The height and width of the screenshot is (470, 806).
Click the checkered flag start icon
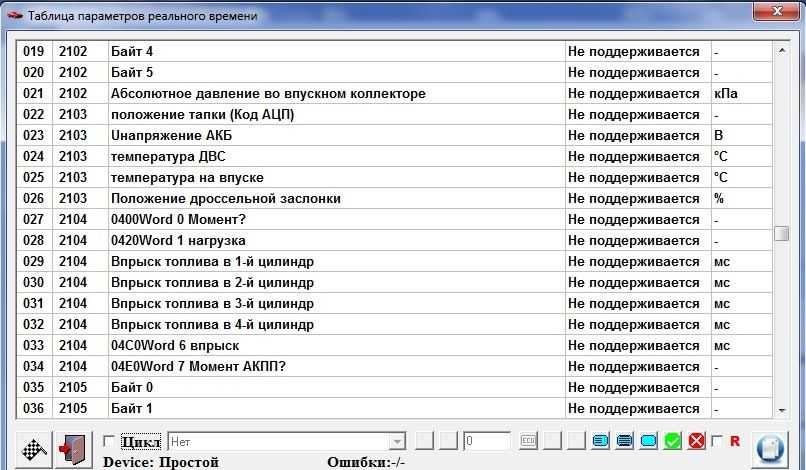35,448
